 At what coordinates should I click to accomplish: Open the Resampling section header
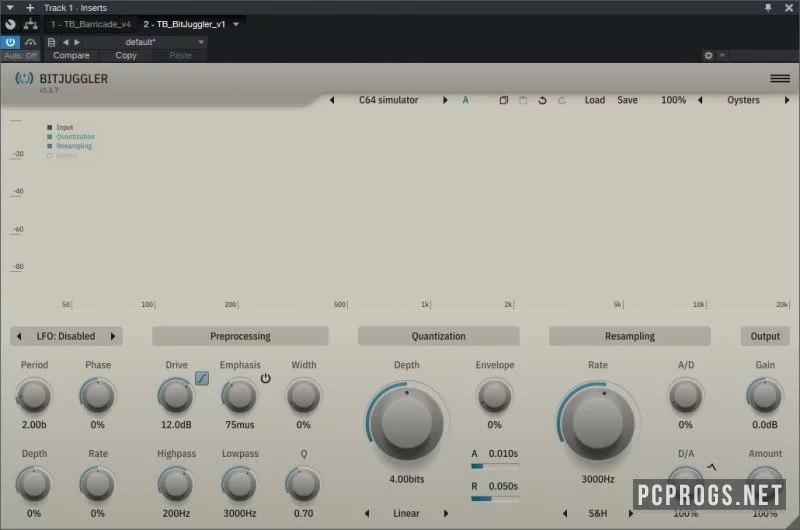(630, 336)
